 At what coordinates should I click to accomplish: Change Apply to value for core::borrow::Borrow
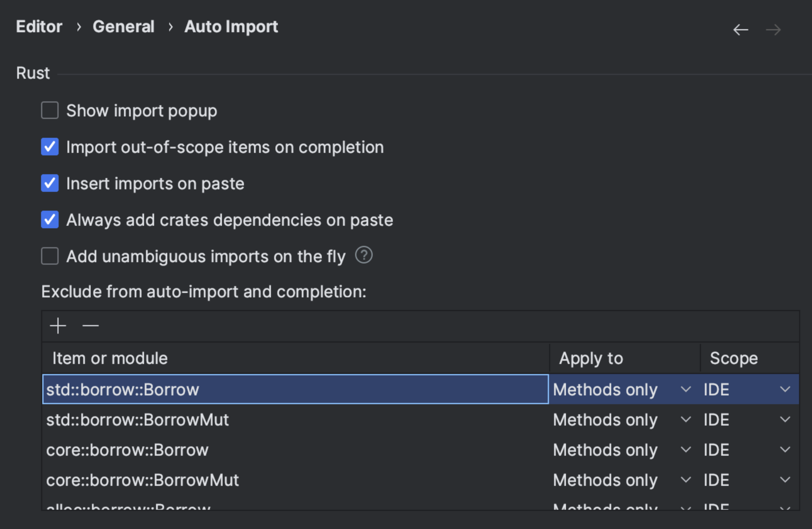685,449
